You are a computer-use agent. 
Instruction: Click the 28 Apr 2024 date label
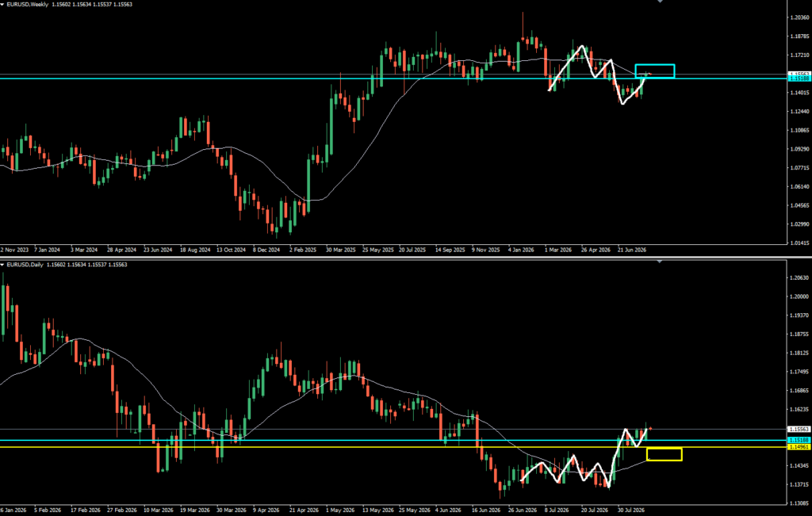pos(121,250)
